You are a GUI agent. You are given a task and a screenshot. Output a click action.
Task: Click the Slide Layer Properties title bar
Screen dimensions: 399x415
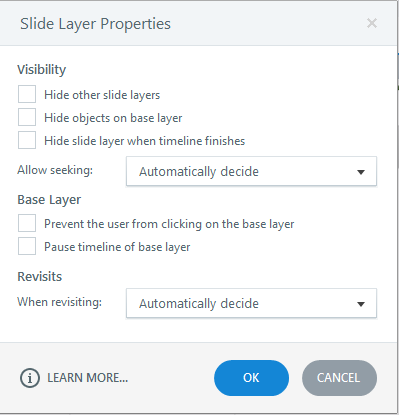(199, 23)
